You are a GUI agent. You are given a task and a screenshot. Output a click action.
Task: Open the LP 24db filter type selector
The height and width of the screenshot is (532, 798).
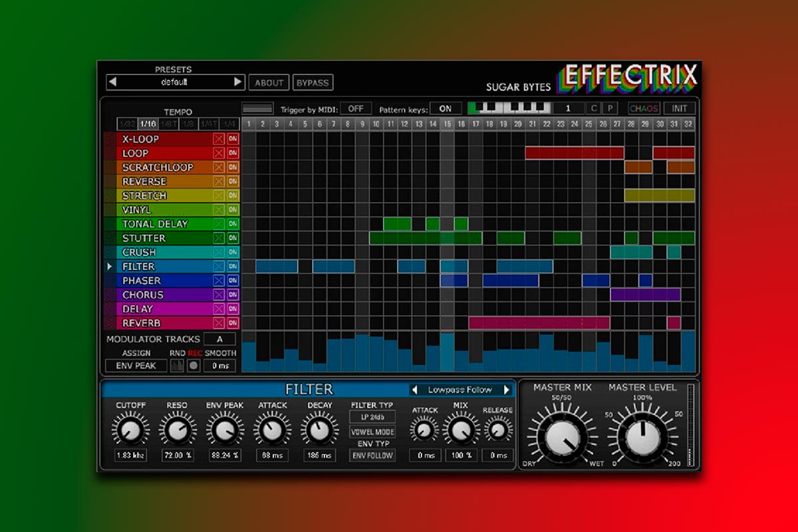click(372, 417)
